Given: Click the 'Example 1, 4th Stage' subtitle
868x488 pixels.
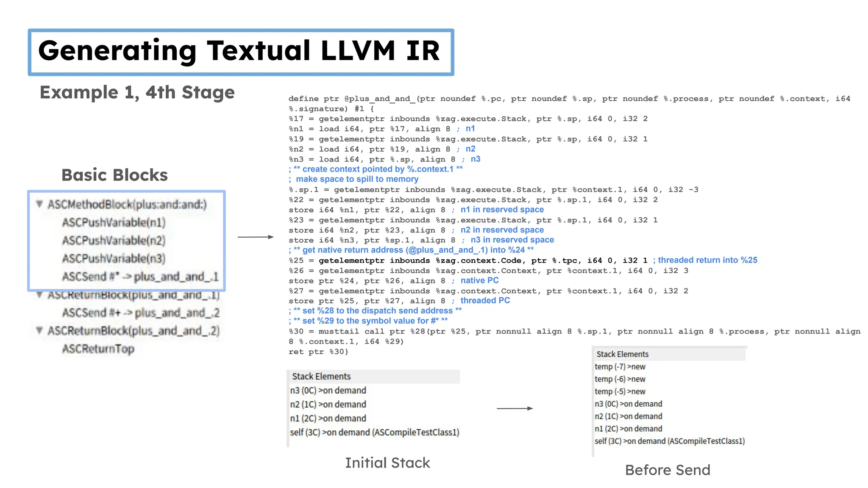Looking at the screenshot, I should (137, 92).
